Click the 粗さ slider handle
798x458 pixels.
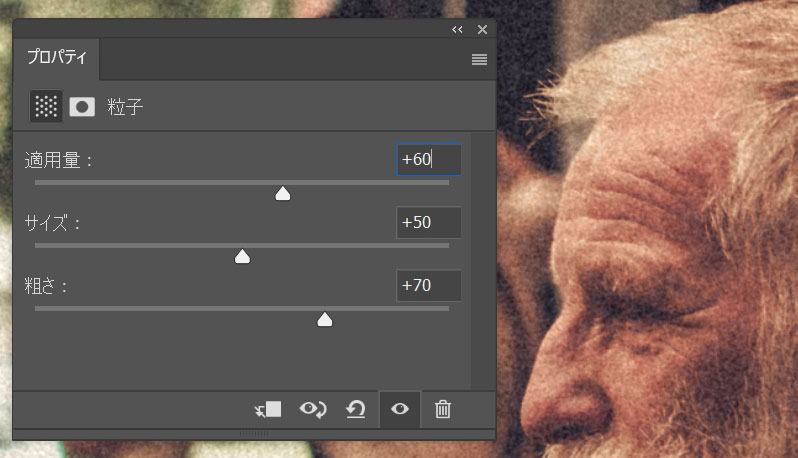coord(325,320)
